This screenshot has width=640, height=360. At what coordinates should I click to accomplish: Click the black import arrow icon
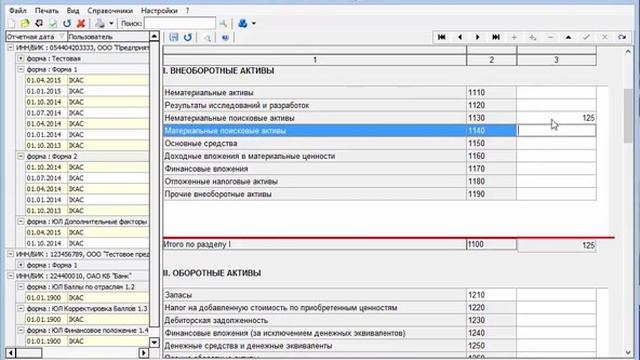click(39, 23)
